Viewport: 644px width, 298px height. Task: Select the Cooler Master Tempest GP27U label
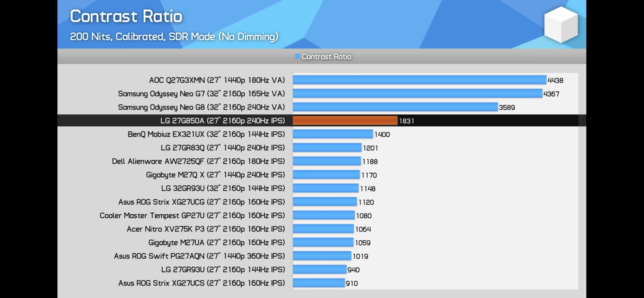192,215
